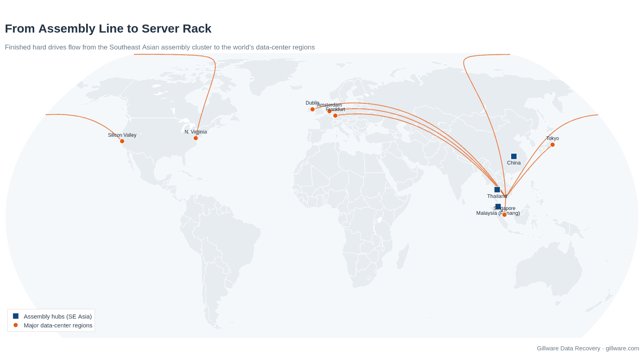
Task: Click the 'Frankfurt' map label
Action: pyautogui.click(x=335, y=109)
